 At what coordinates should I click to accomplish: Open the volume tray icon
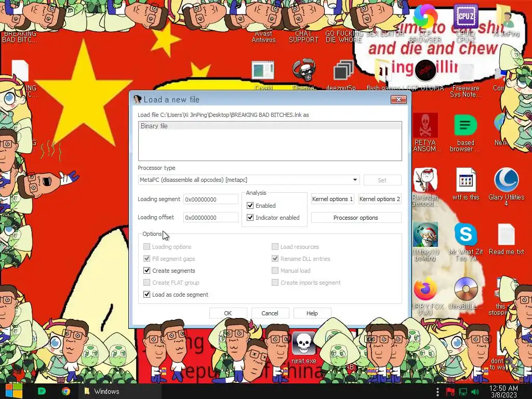pyautogui.click(x=475, y=392)
